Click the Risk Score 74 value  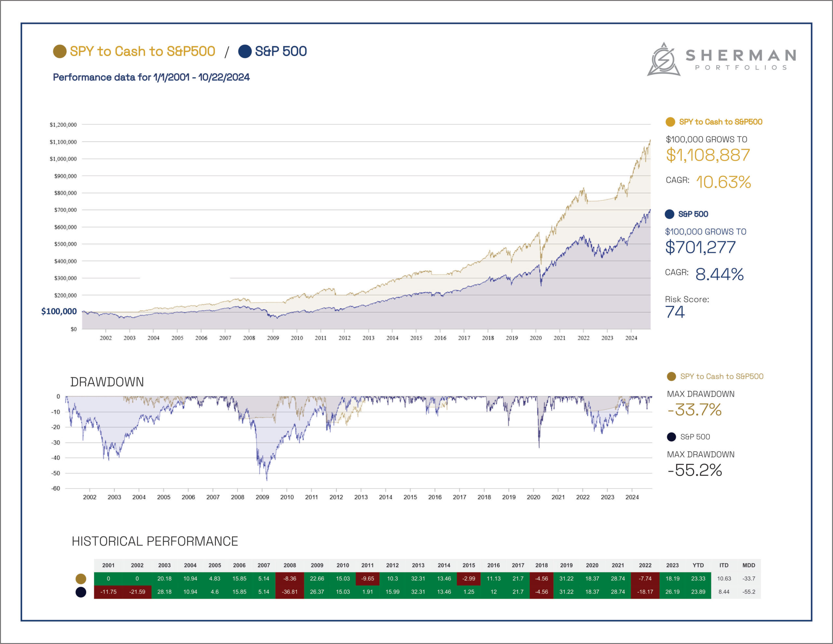[x=675, y=312]
